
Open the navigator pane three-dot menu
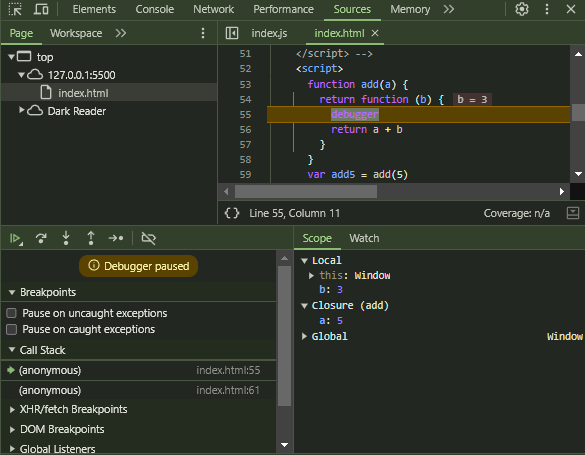pos(203,33)
